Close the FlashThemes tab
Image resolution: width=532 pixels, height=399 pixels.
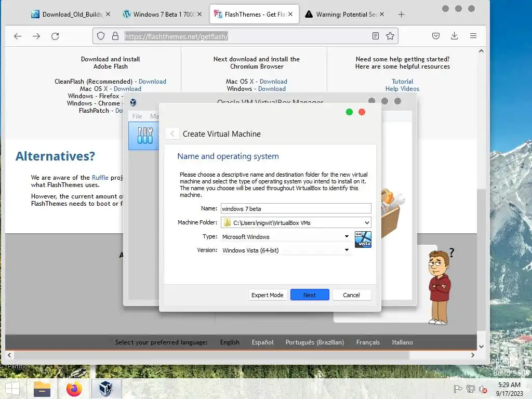point(290,14)
